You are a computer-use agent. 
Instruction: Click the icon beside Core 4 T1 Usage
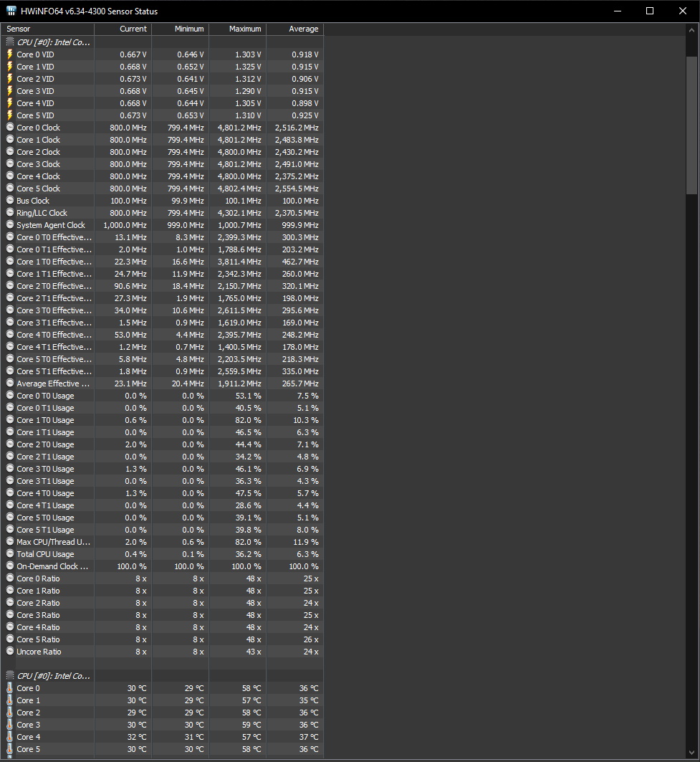point(10,505)
